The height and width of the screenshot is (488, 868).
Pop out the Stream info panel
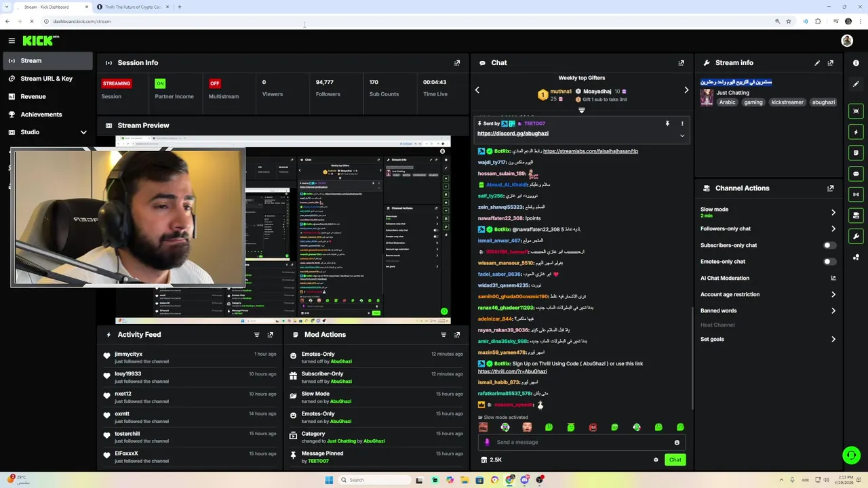[x=831, y=62]
